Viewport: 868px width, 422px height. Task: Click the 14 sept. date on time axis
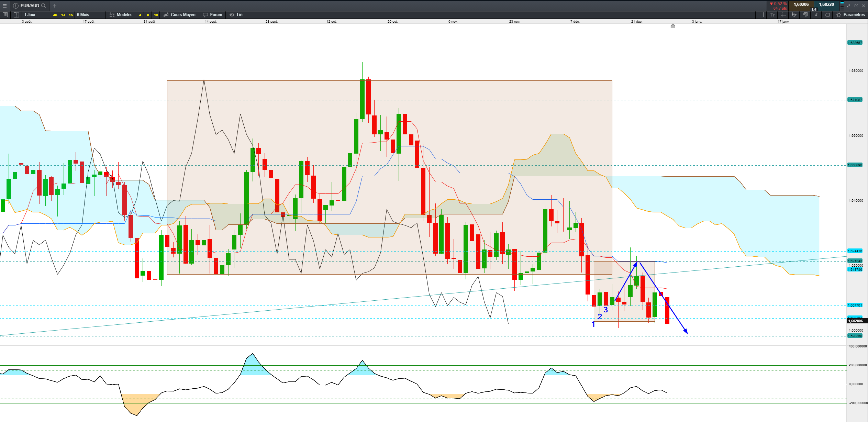pyautogui.click(x=211, y=22)
